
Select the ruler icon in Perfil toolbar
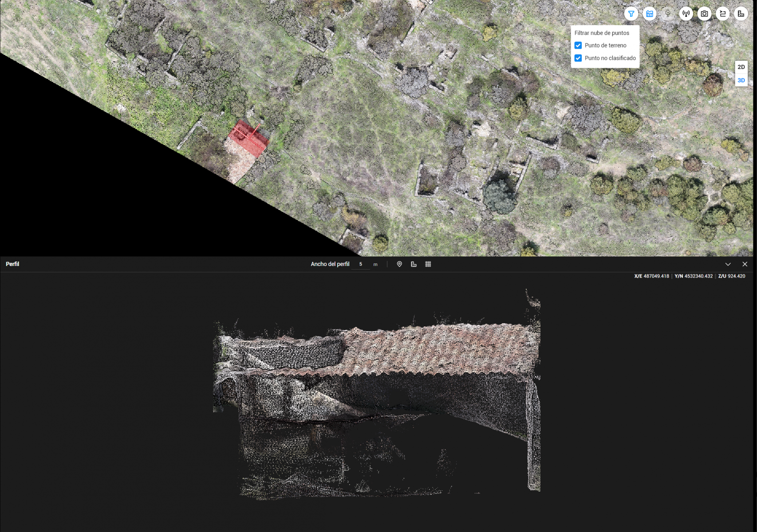(414, 264)
